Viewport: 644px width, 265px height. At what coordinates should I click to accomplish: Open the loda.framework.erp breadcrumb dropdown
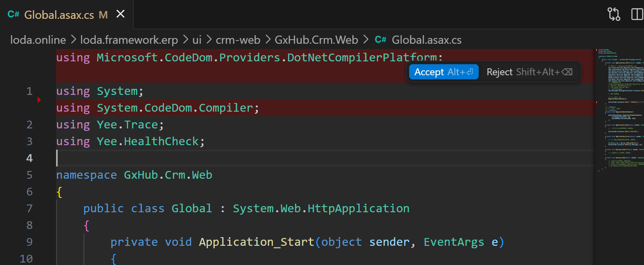[x=129, y=40]
